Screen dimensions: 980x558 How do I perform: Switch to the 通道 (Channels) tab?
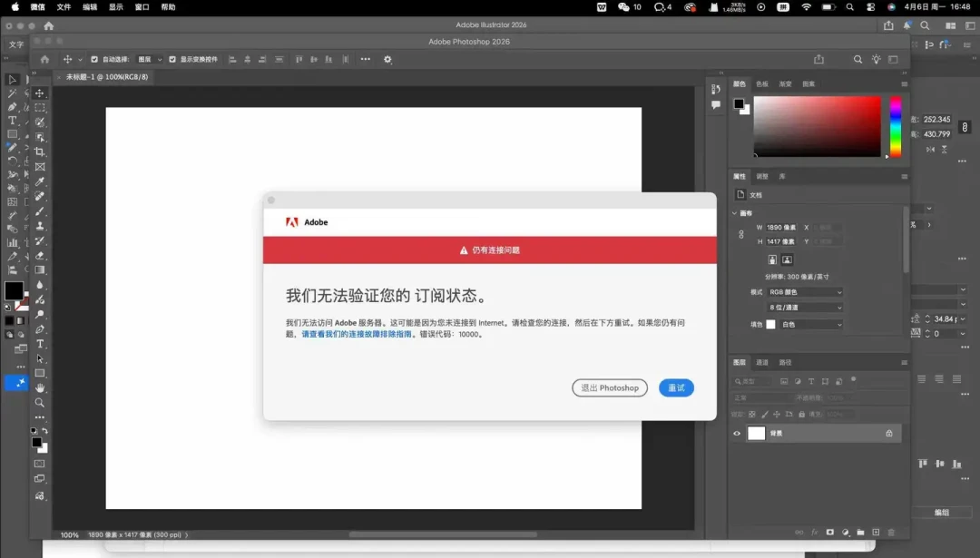[x=762, y=362]
